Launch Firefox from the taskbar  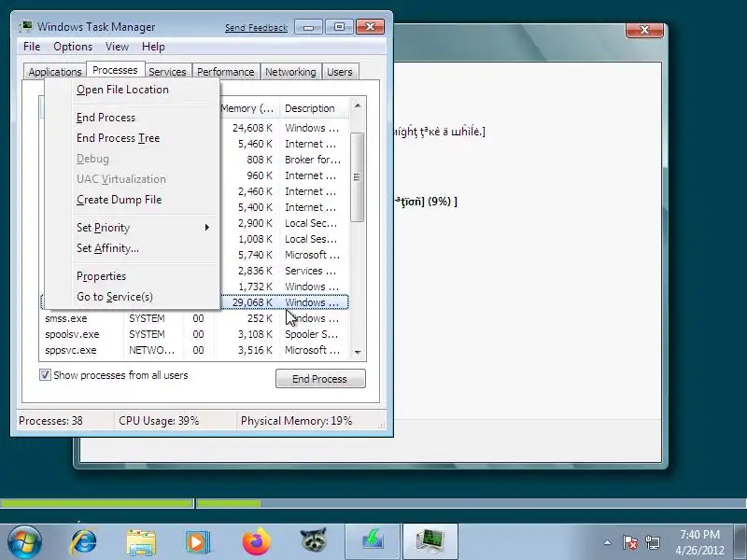point(256,542)
